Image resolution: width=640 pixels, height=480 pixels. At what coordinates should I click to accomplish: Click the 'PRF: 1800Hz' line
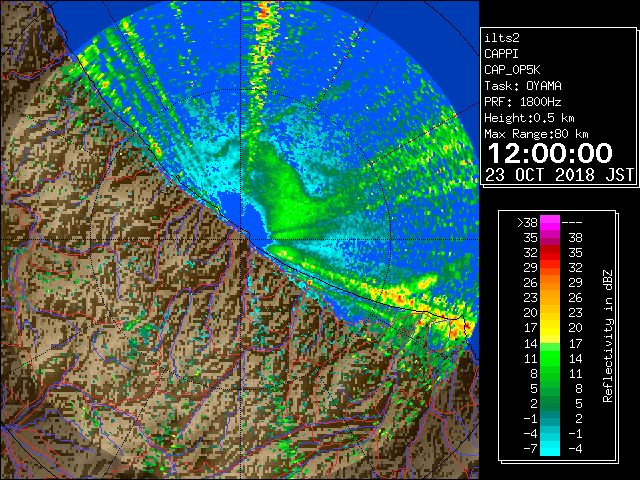pyautogui.click(x=523, y=102)
